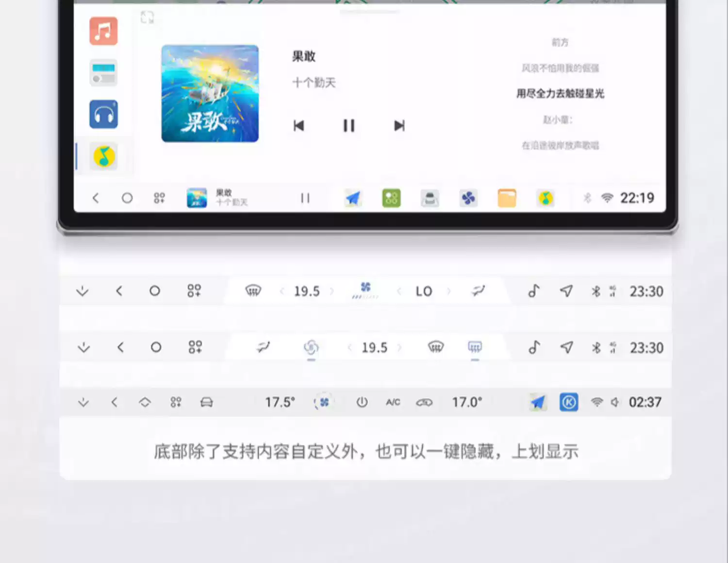Open the green app grid icon in dock
The width and height of the screenshot is (728, 563).
point(391,198)
